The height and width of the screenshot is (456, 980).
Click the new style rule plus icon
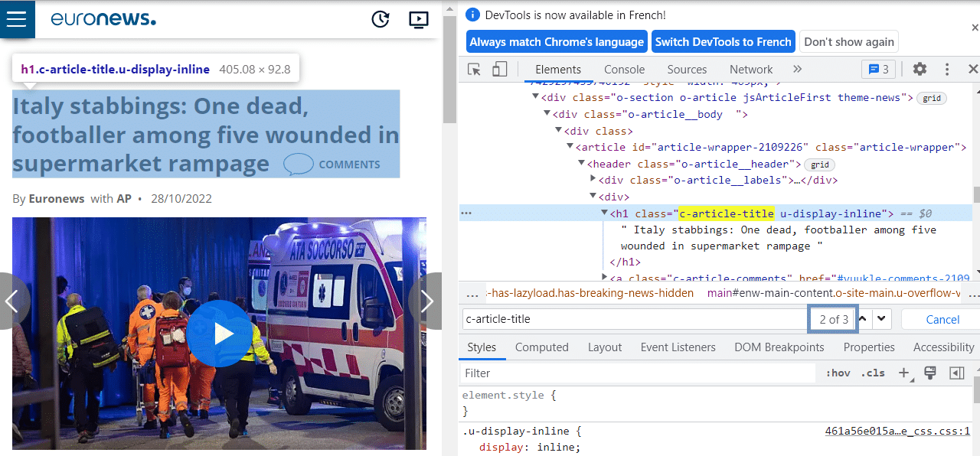[904, 373]
